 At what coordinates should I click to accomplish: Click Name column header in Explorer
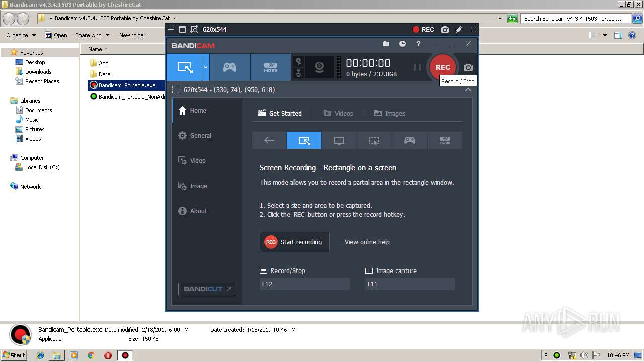(95, 49)
